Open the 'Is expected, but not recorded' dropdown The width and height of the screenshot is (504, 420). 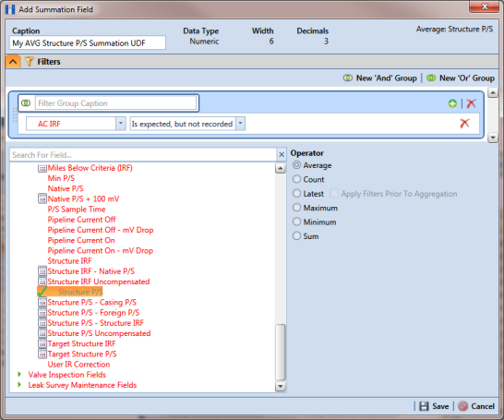240,124
